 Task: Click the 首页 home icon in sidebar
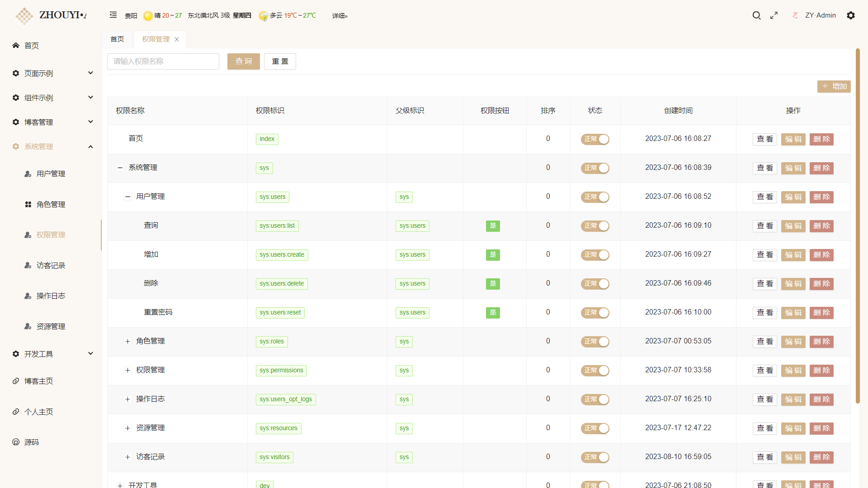(16, 45)
